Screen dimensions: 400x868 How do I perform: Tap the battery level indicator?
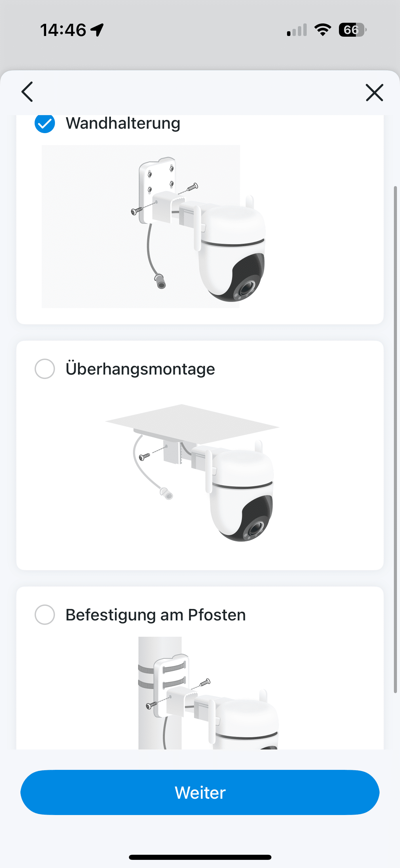click(353, 30)
